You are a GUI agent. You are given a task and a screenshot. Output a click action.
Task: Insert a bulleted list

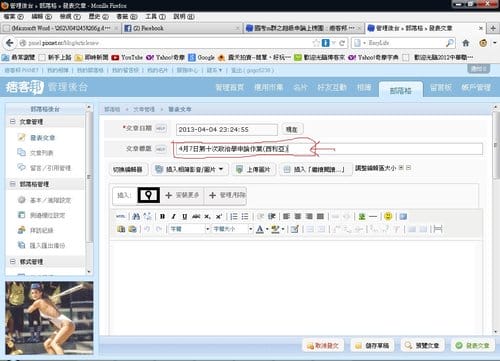(245, 216)
